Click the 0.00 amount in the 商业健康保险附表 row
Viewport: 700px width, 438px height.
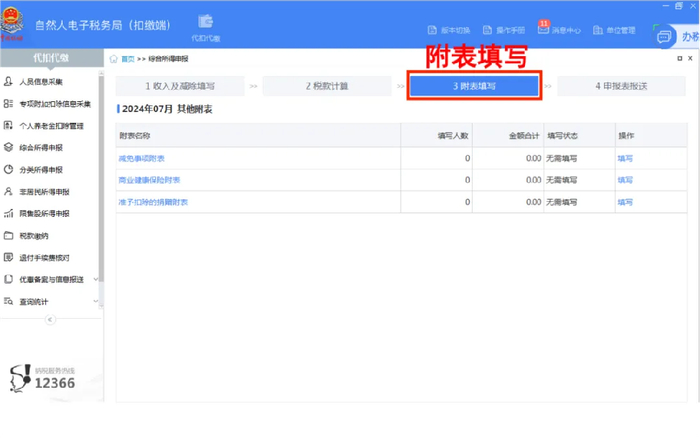(533, 180)
